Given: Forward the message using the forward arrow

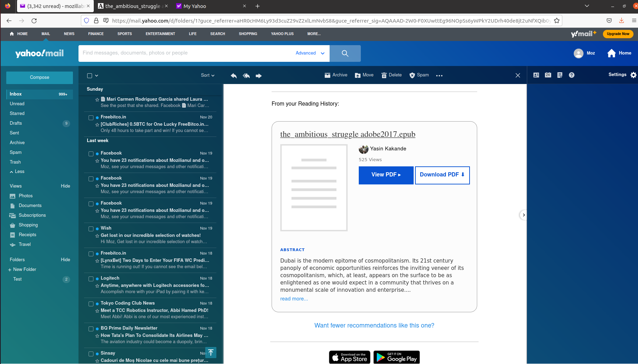Looking at the screenshot, I should point(258,75).
